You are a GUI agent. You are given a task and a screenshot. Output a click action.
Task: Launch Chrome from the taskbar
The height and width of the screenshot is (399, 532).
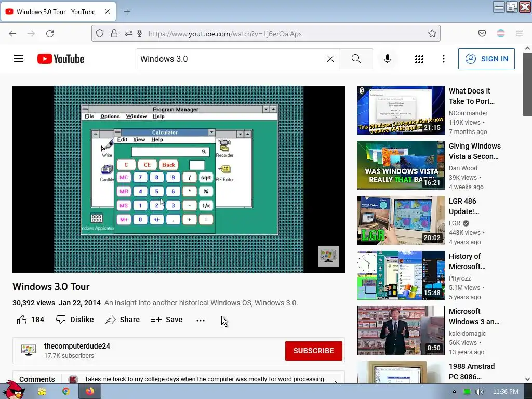(x=66, y=392)
